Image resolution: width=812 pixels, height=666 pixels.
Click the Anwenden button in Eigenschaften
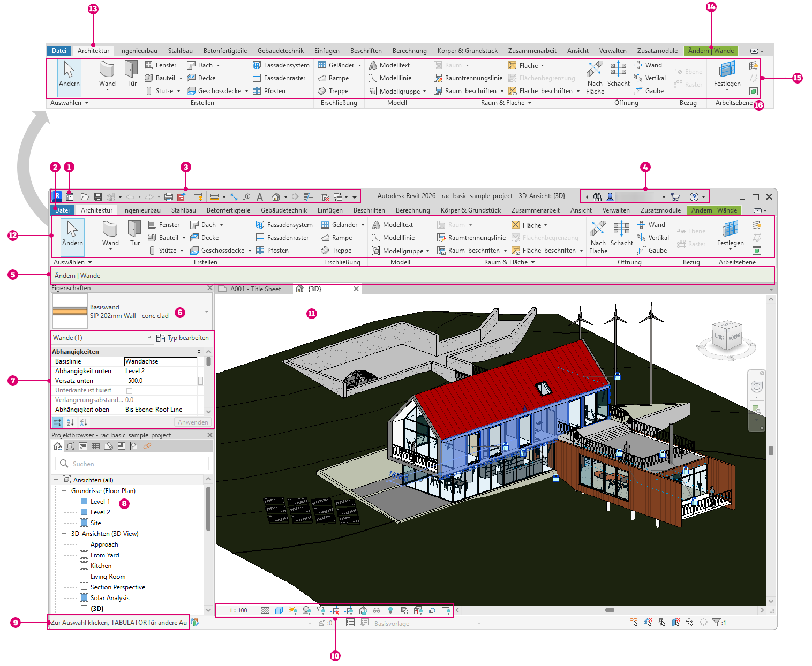(193, 422)
